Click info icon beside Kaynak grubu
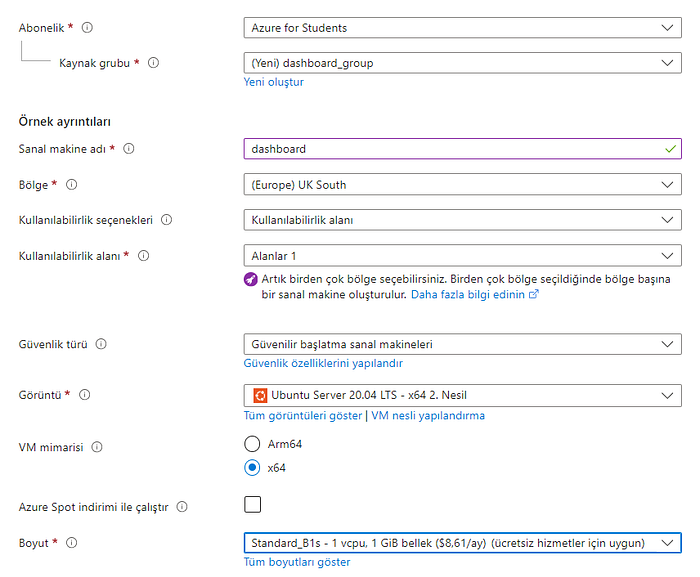Image resolution: width=700 pixels, height=577 pixels. pos(154,63)
